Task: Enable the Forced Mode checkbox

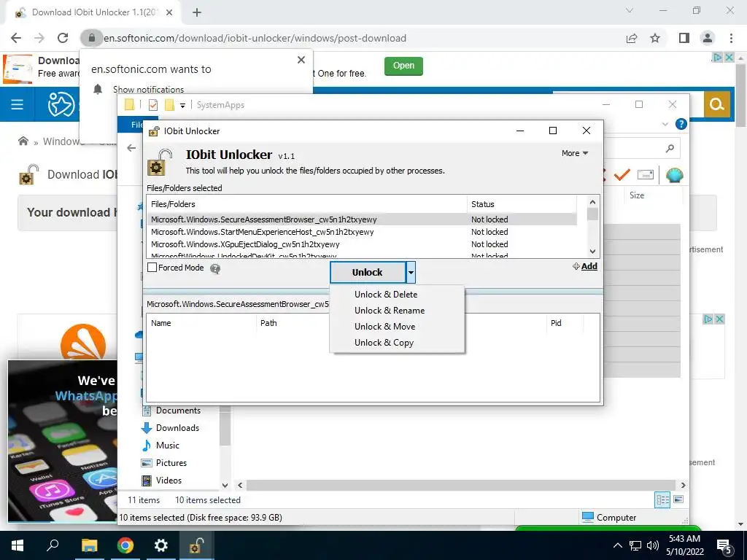Action: coord(152,268)
